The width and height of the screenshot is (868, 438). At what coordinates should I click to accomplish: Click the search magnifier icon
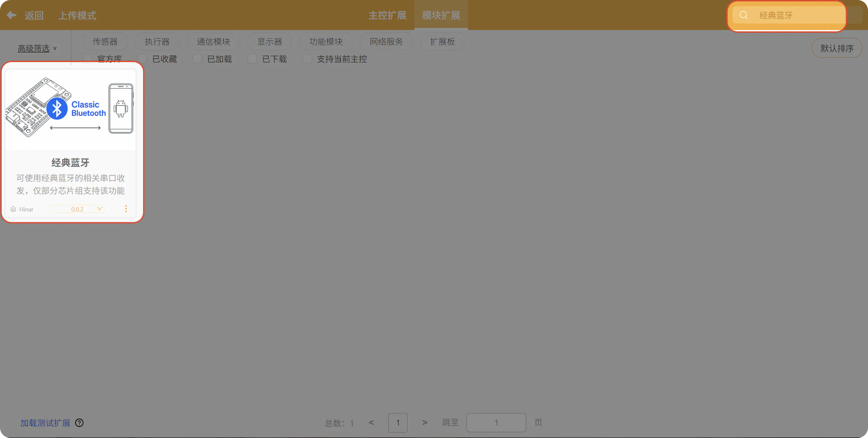click(x=743, y=15)
